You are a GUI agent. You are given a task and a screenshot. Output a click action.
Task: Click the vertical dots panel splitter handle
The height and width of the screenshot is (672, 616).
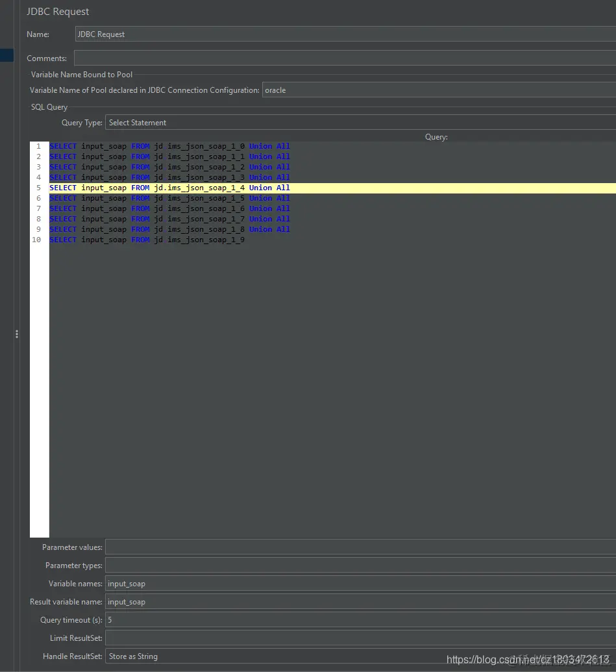(x=17, y=334)
